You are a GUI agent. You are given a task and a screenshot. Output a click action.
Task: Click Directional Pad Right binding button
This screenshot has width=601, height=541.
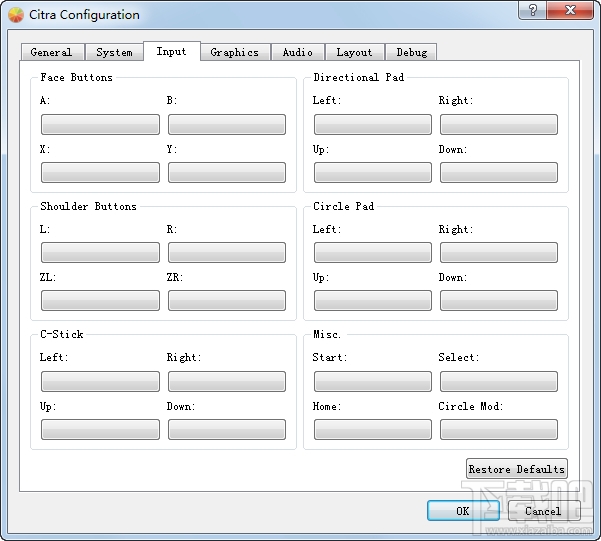pyautogui.click(x=499, y=124)
